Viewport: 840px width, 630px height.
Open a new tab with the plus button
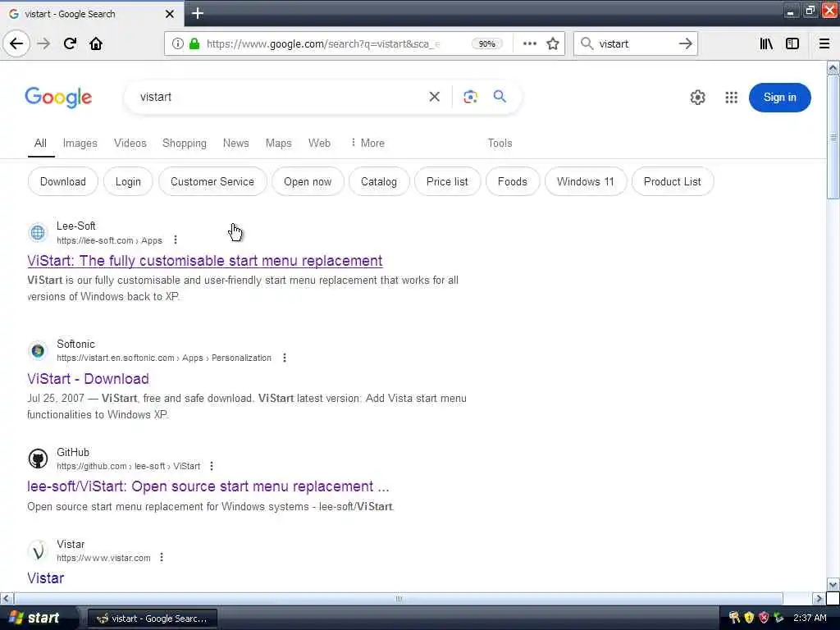197,13
